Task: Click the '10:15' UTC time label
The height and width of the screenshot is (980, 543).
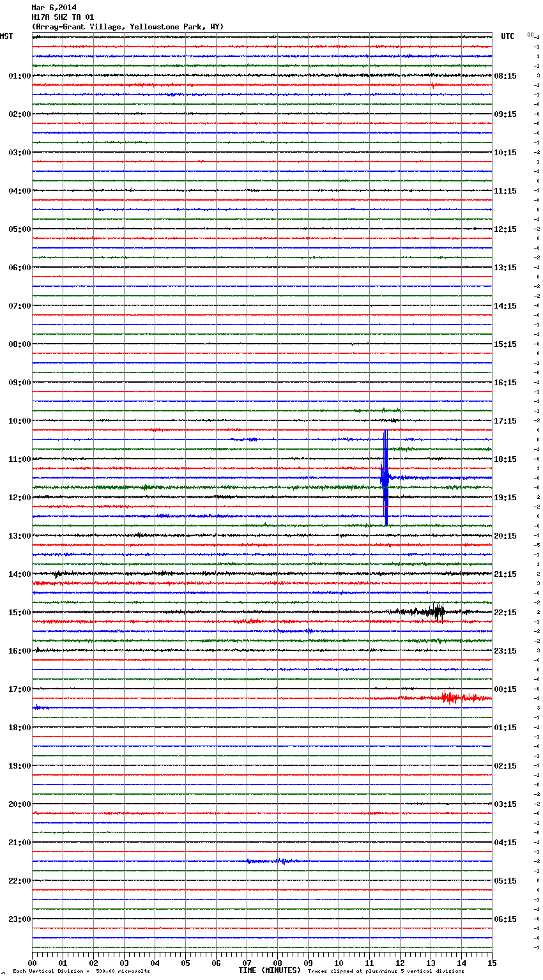Action: [505, 153]
